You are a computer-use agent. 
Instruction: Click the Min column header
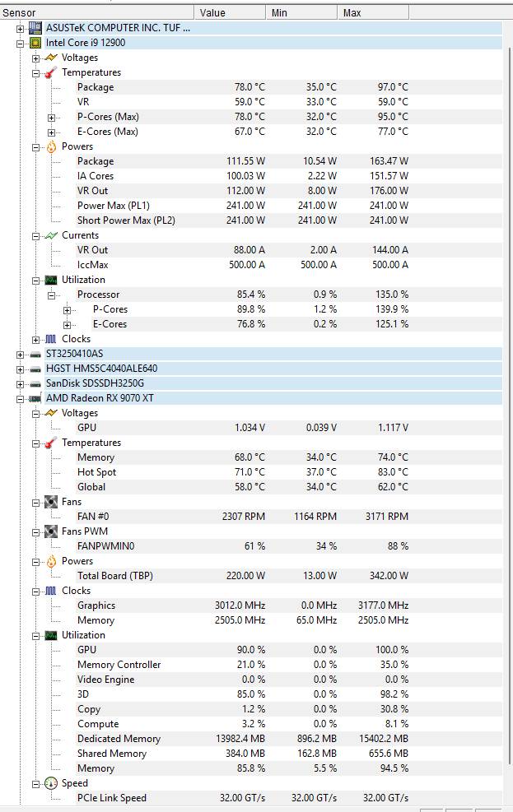coord(301,13)
